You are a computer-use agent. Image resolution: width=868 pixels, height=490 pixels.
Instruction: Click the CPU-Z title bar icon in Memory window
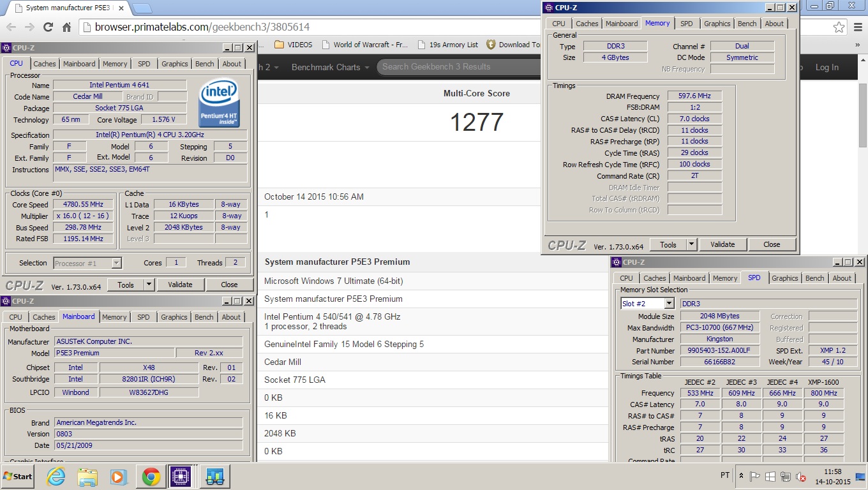pyautogui.click(x=548, y=8)
